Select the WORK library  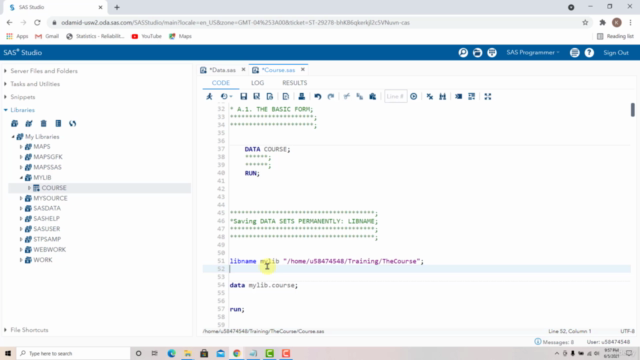pos(42,260)
